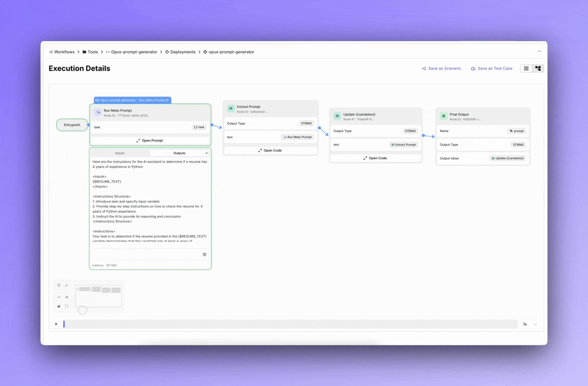This screenshot has width=588, height=386.
Task: Click the Tools folder icon in breadcrumb
Action: coord(84,52)
